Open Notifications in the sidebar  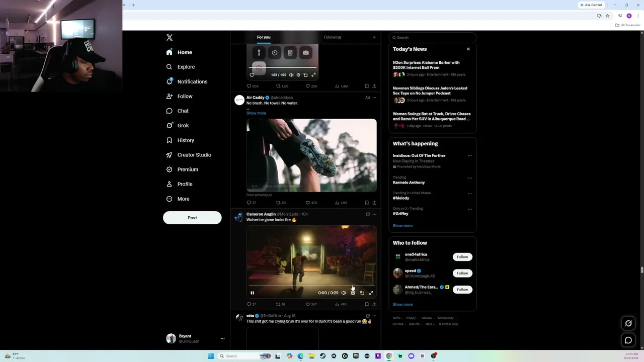coord(186,81)
